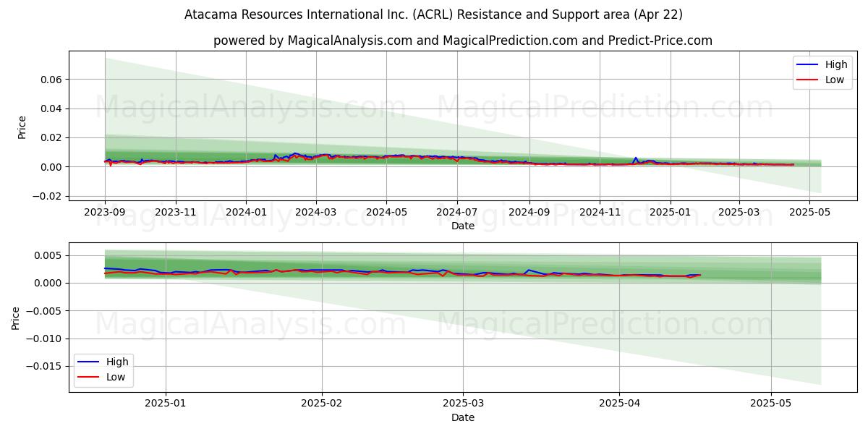Click the 2025-05 tick label on lower chart
868x434 pixels.
(x=771, y=404)
